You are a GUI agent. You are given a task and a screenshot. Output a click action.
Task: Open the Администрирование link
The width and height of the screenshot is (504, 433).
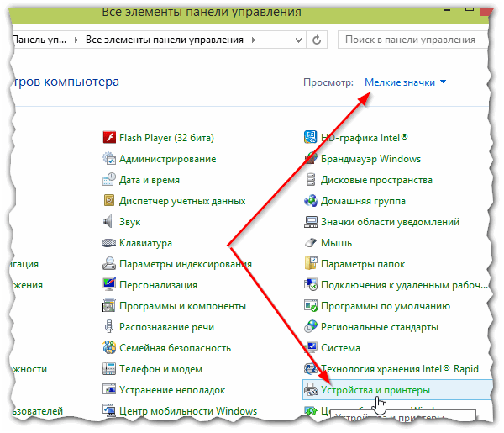(167, 159)
